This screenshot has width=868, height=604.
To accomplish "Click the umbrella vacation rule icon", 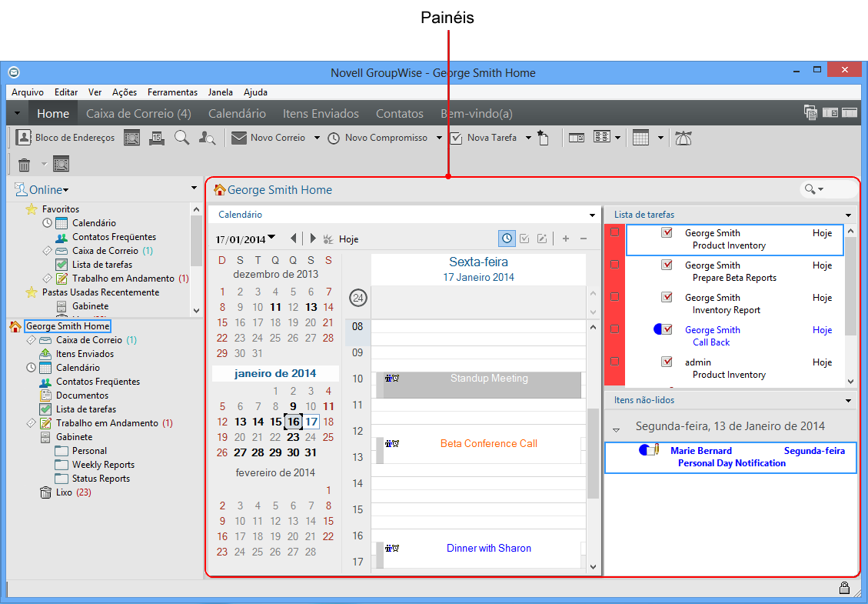I will [x=683, y=138].
